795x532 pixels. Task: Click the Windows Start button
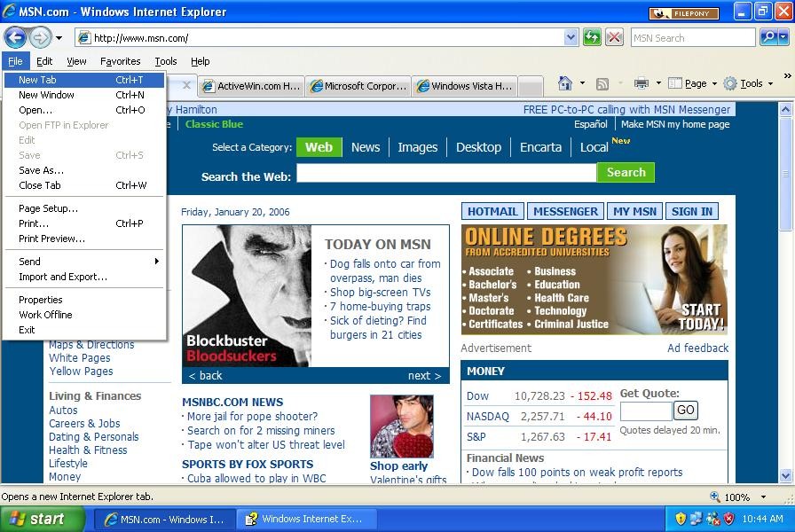coord(42,520)
